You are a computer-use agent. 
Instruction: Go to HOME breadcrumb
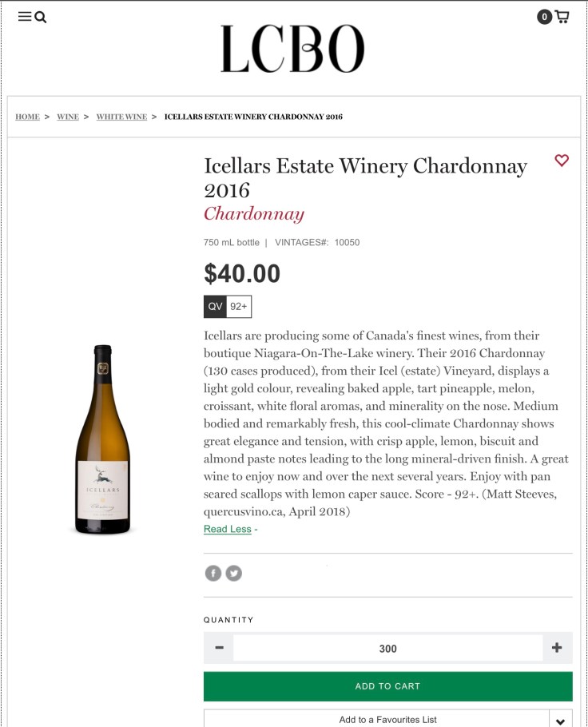27,117
